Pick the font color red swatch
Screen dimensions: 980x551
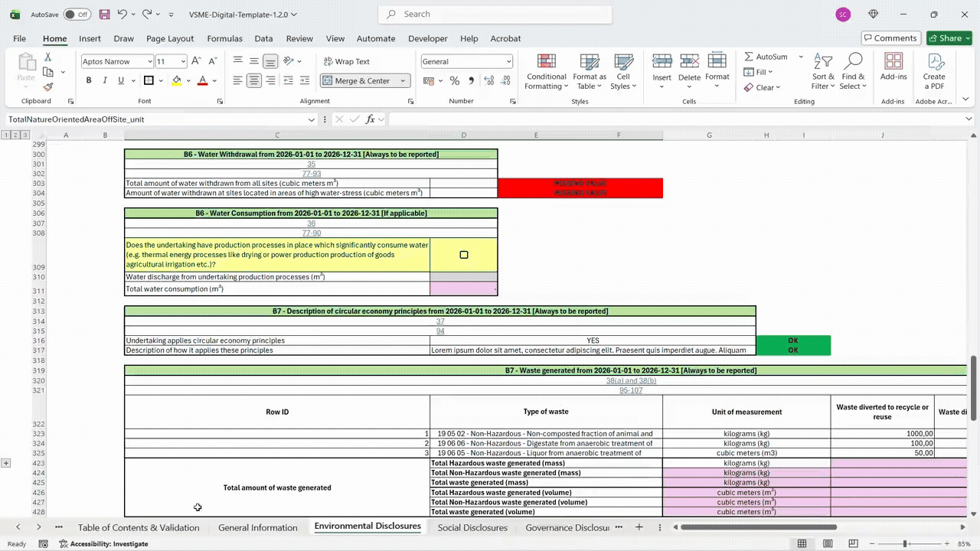(202, 80)
